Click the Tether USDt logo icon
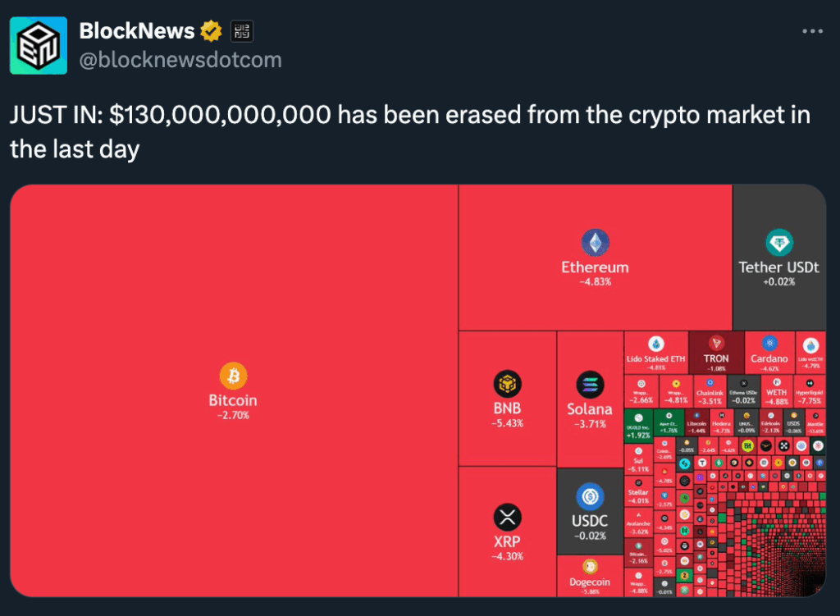Image resolution: width=840 pixels, height=616 pixels. coord(778,243)
